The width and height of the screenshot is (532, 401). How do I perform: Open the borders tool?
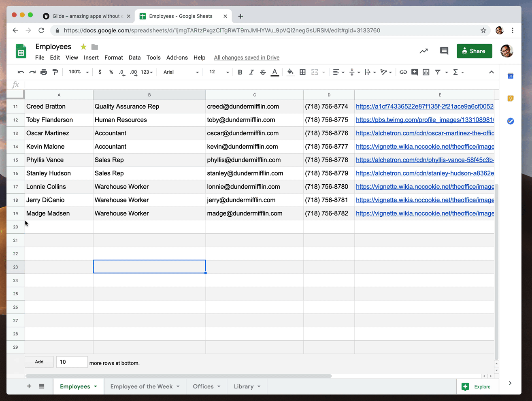click(302, 72)
